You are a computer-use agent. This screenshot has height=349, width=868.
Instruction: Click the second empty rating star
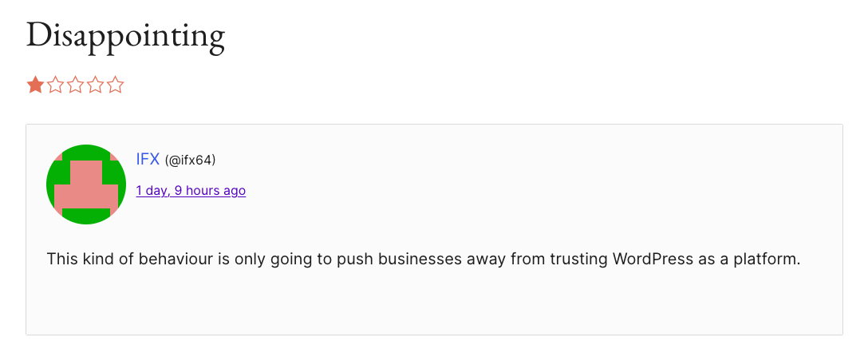point(56,85)
